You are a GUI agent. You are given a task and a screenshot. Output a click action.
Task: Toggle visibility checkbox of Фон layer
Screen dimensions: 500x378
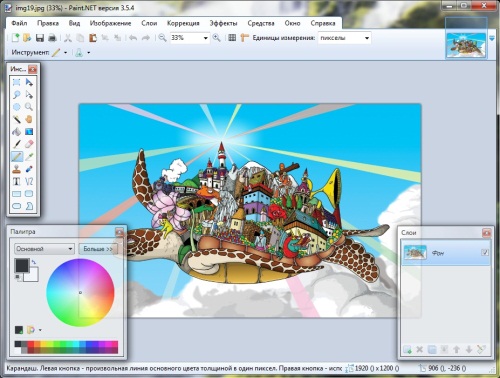pos(485,252)
